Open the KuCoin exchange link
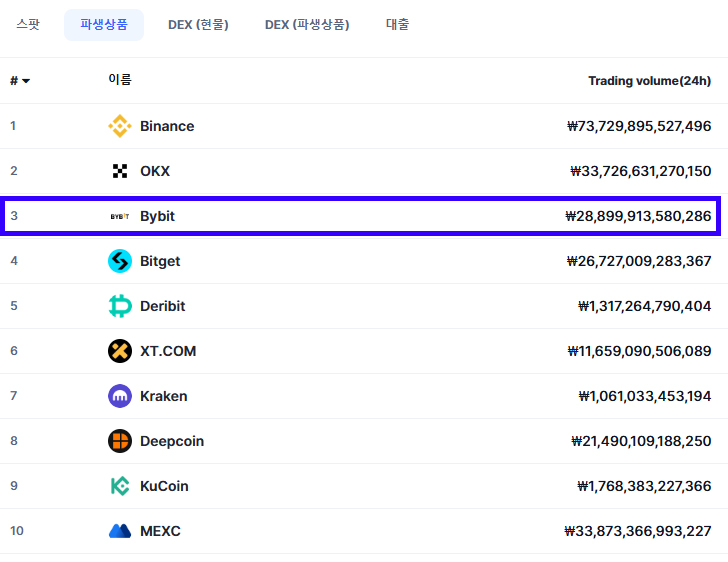The height and width of the screenshot is (562, 728). [164, 486]
